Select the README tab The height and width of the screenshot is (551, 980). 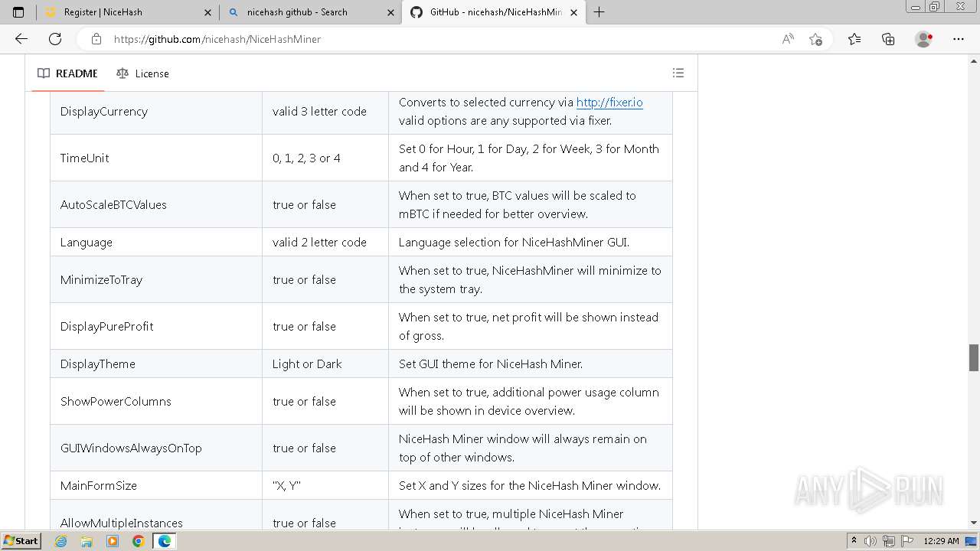pos(67,73)
